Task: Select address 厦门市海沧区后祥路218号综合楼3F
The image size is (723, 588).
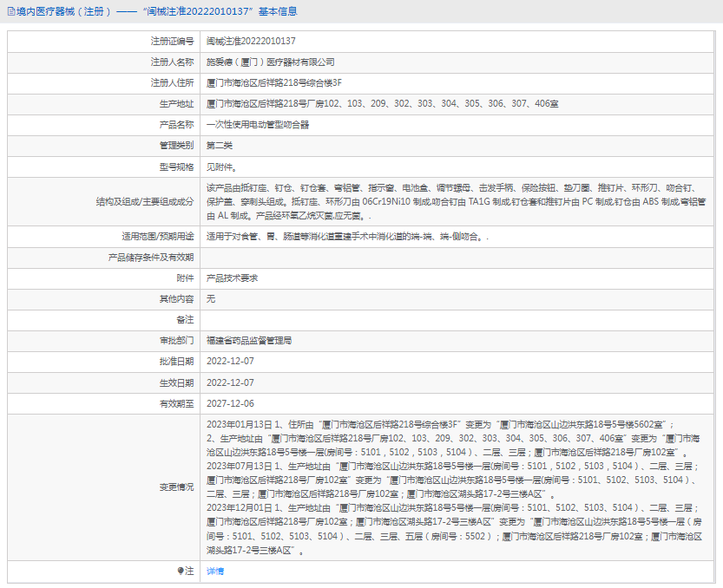Action: coord(274,83)
